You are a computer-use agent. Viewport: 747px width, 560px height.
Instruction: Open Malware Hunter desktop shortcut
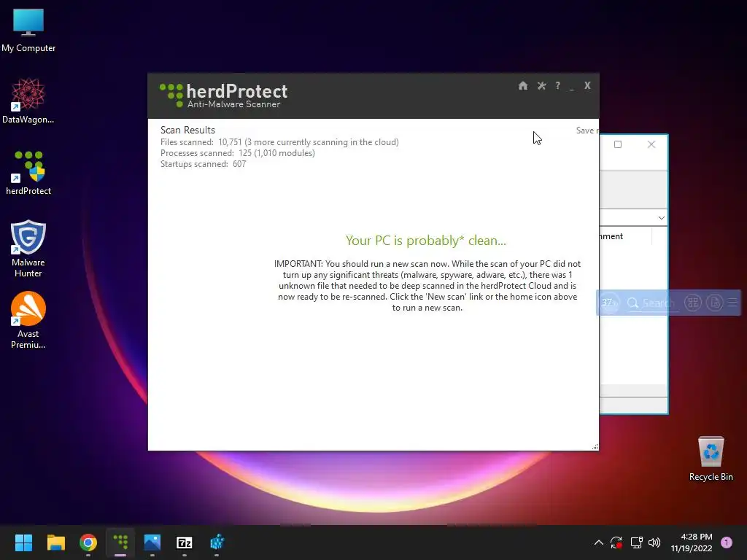(28, 249)
